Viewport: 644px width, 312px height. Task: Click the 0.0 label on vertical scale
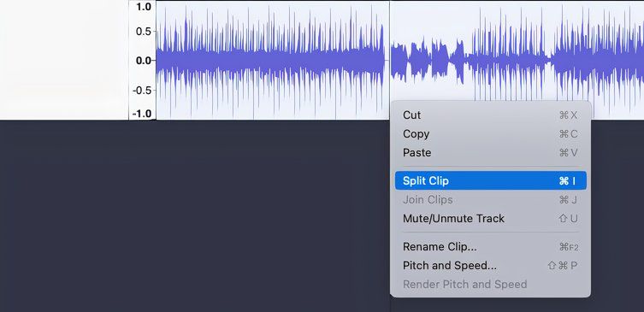click(x=144, y=61)
